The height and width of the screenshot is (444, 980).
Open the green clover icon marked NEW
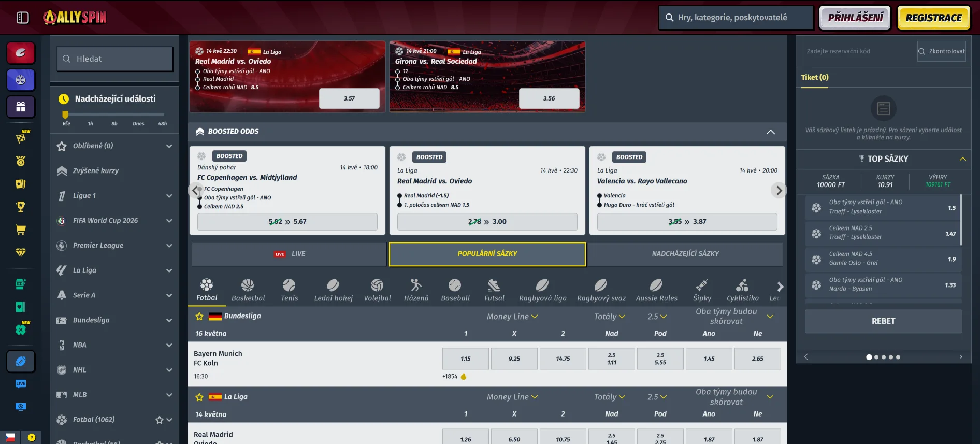21,329
